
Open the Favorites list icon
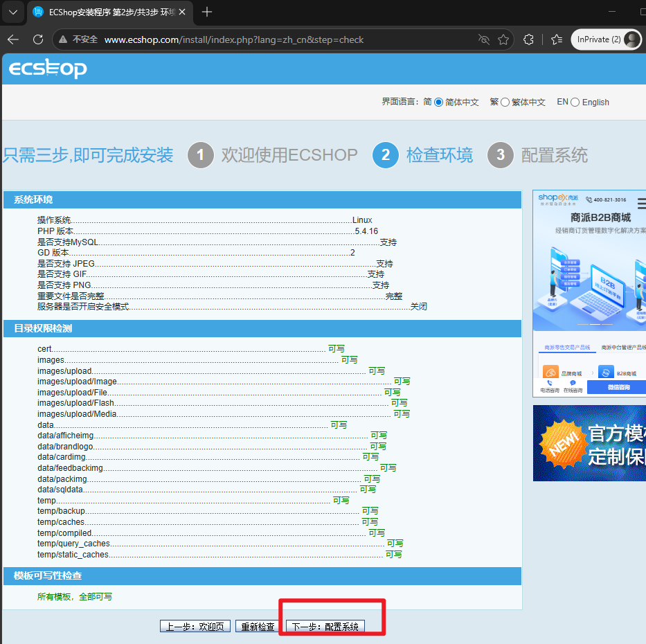pos(557,39)
